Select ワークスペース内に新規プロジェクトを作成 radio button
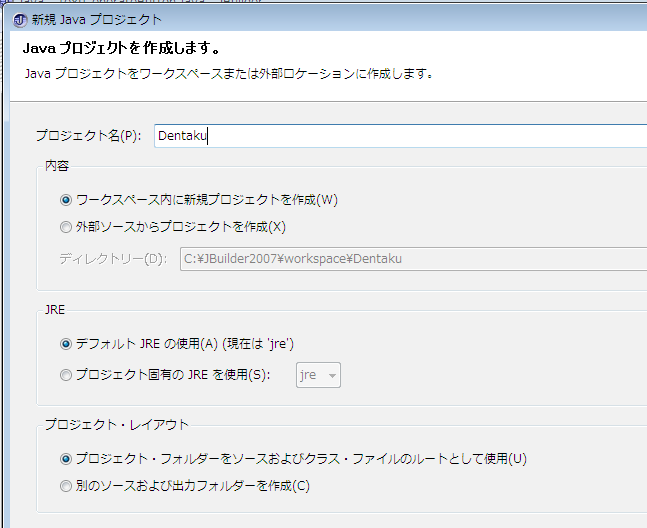The width and height of the screenshot is (647, 528). coord(66,199)
